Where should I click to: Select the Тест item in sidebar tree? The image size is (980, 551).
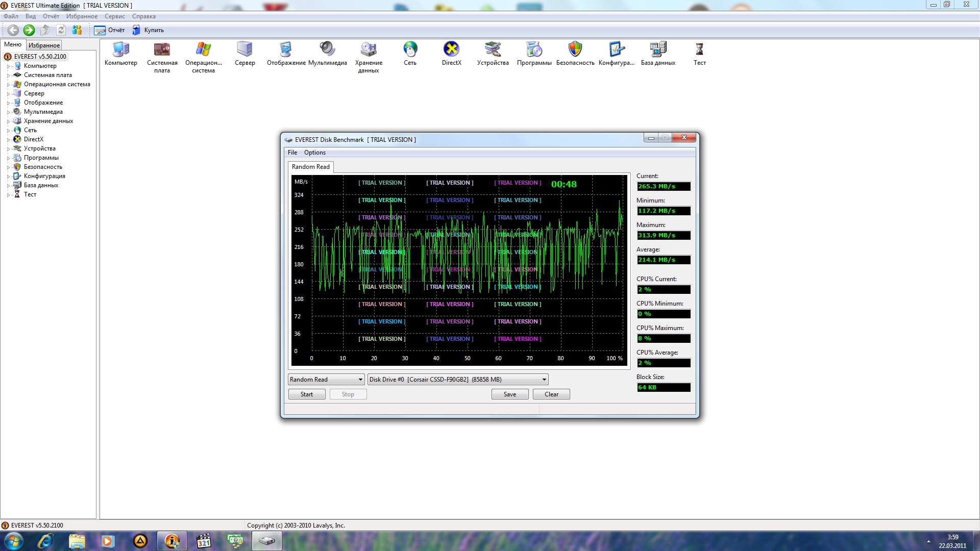coord(30,194)
